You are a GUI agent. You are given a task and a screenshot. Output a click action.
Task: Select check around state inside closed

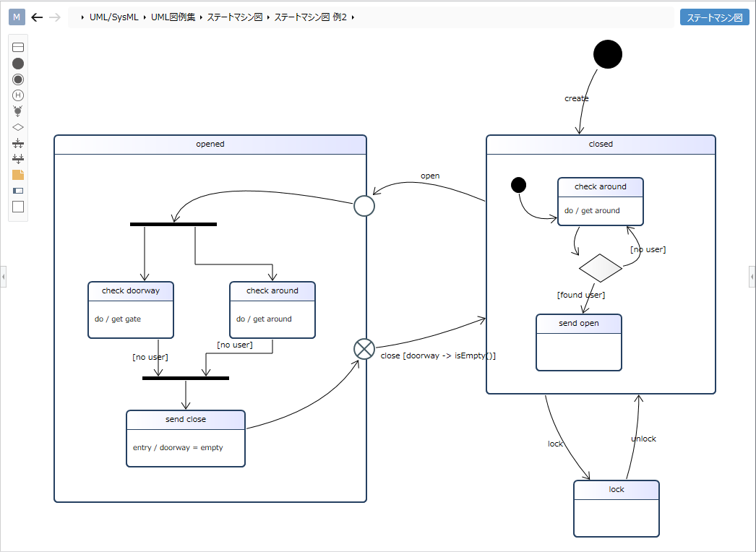click(x=601, y=202)
